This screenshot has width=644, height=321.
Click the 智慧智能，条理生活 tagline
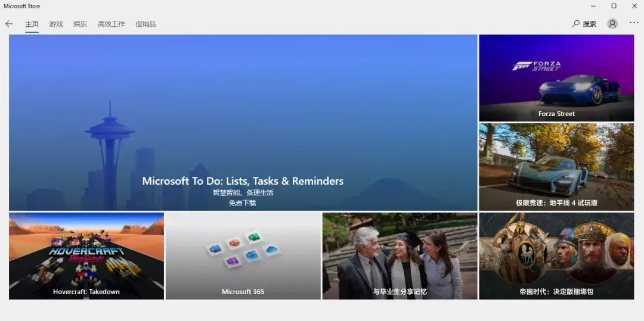pos(243,192)
